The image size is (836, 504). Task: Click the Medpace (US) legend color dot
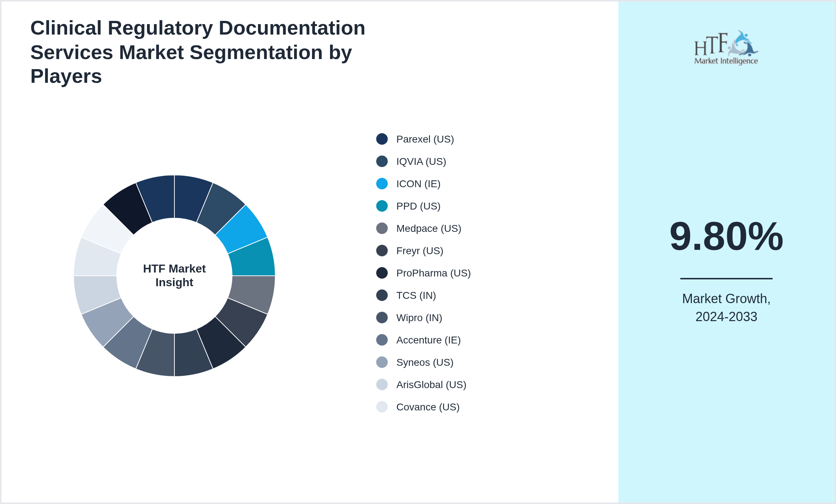[382, 228]
